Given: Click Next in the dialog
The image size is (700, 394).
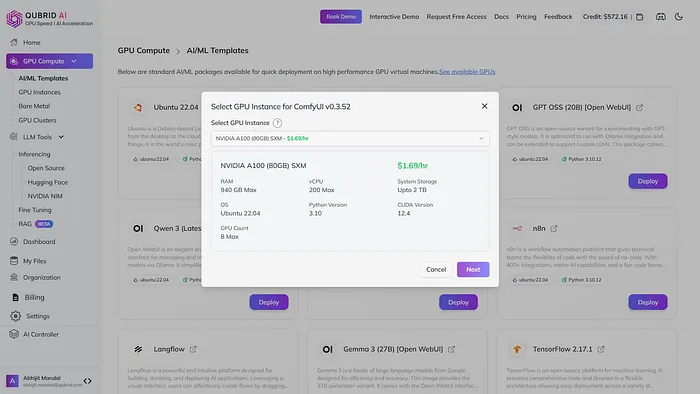Looking at the screenshot, I should click(x=473, y=270).
